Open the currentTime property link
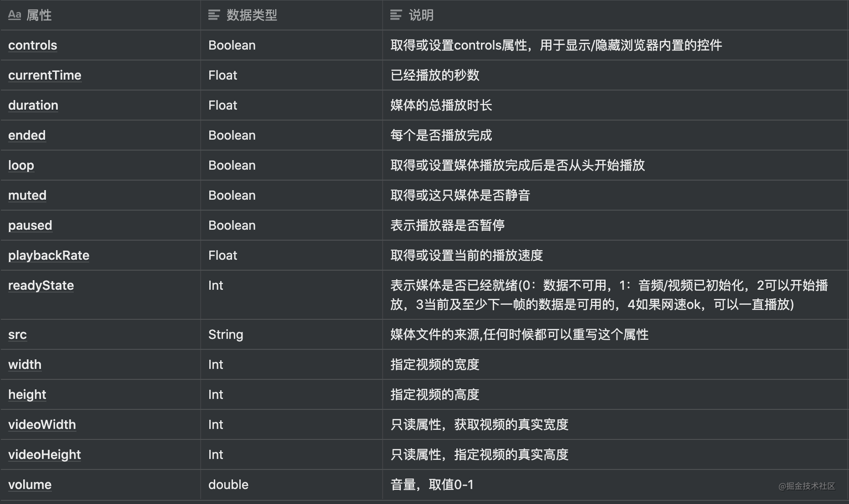The height and width of the screenshot is (504, 849). coord(45,75)
